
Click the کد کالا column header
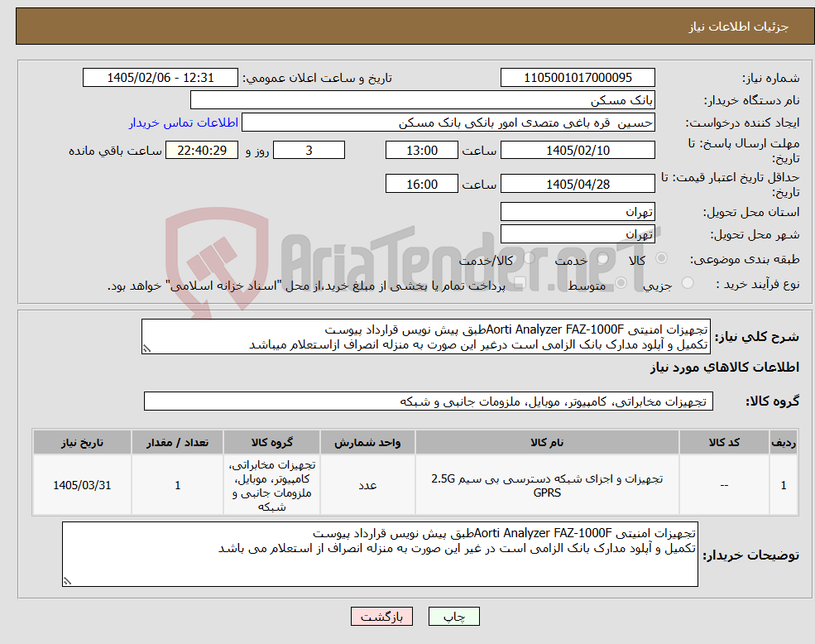[x=724, y=442]
